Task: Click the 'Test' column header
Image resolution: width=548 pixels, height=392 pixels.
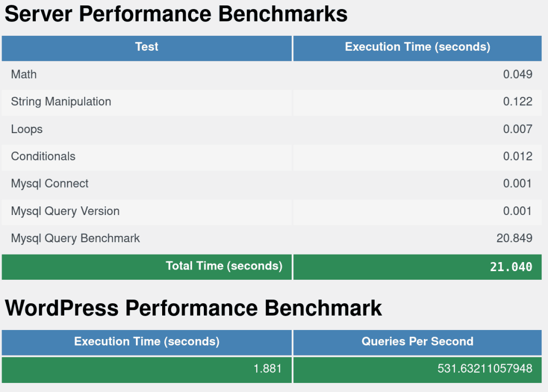Action: (147, 47)
